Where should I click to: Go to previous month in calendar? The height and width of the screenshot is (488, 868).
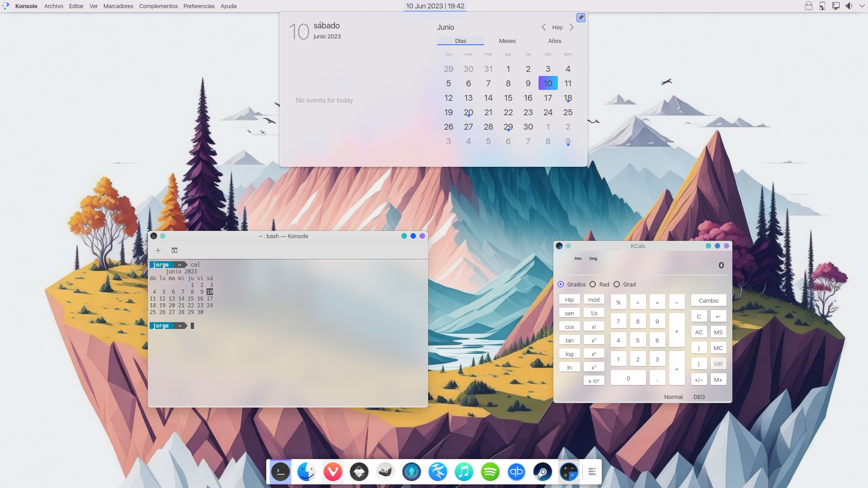[543, 27]
